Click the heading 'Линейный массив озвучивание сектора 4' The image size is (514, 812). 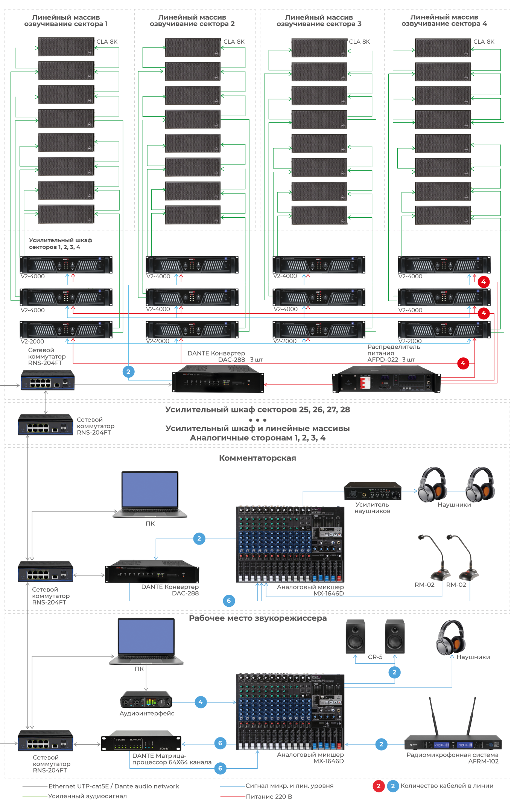click(444, 20)
